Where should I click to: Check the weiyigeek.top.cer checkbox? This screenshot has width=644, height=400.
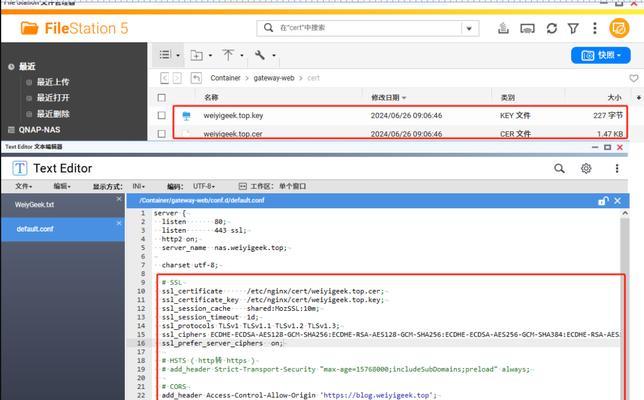point(162,133)
